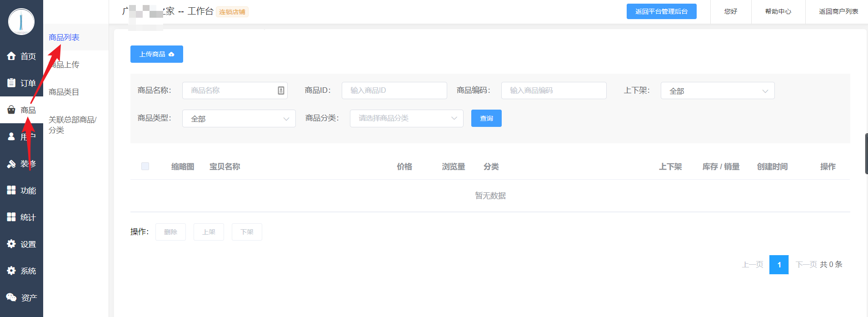Click the 查询 search button
Image resolution: width=868 pixels, height=317 pixels.
(486, 118)
